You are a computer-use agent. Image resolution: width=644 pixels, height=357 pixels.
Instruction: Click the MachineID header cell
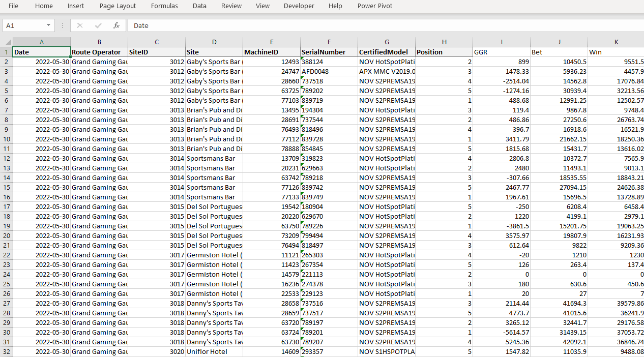pyautogui.click(x=272, y=52)
